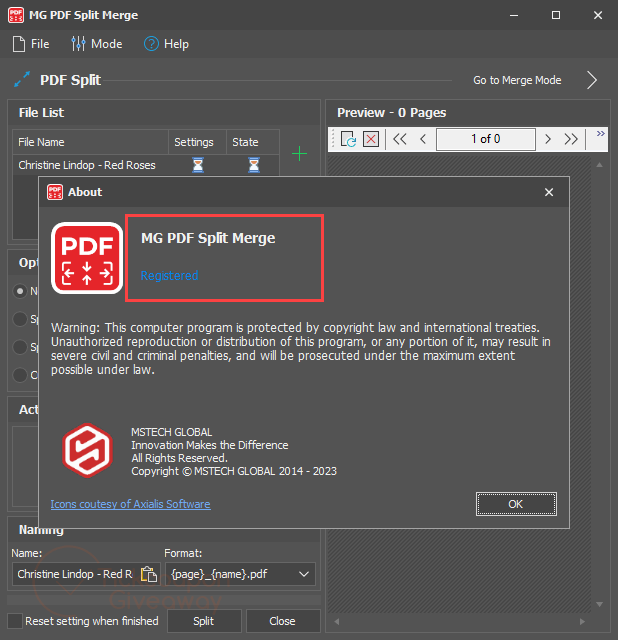
Task: Click the Settings column header
Action: pyautogui.click(x=197, y=142)
